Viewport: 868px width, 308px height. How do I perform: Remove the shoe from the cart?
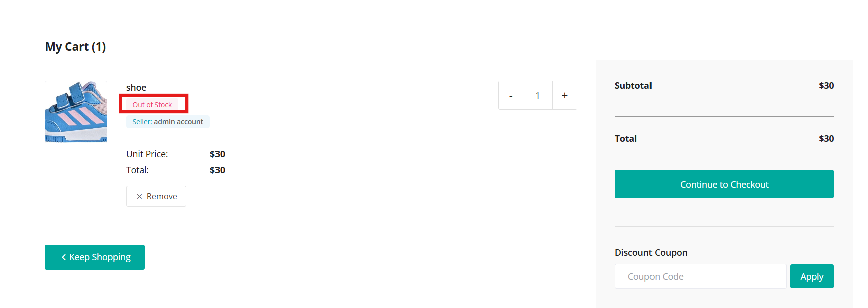pos(156,196)
